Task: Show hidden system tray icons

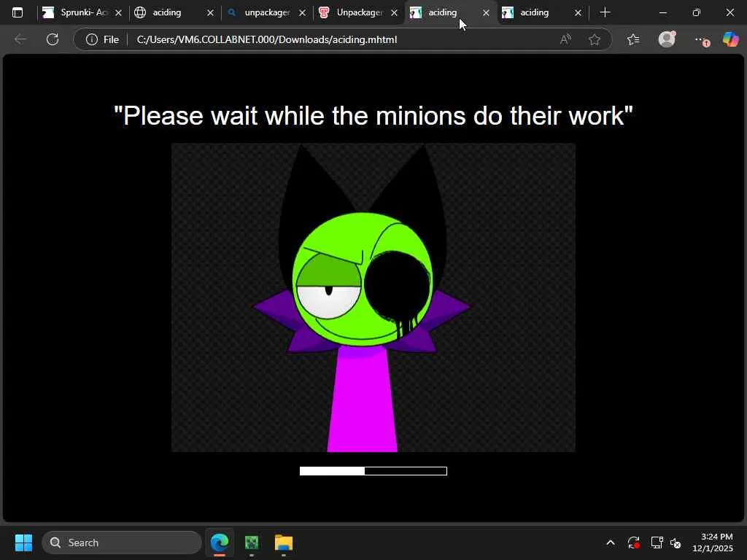Action: point(611,542)
